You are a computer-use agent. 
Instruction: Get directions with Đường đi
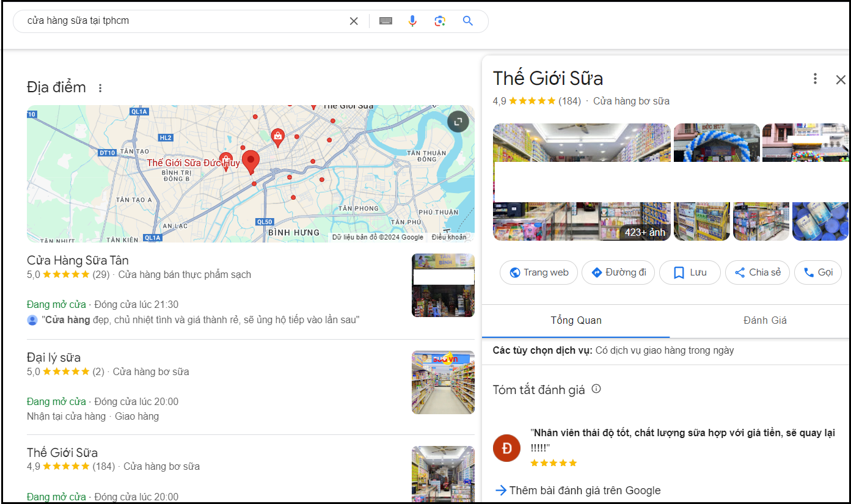[x=618, y=272]
